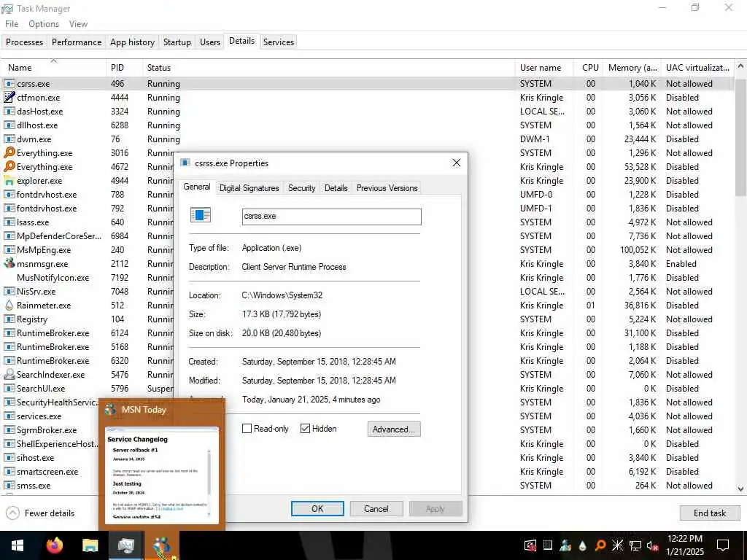Screen dimensions: 747x560
Task: Open the Digital Signatures tab in Properties
Action: 249,188
